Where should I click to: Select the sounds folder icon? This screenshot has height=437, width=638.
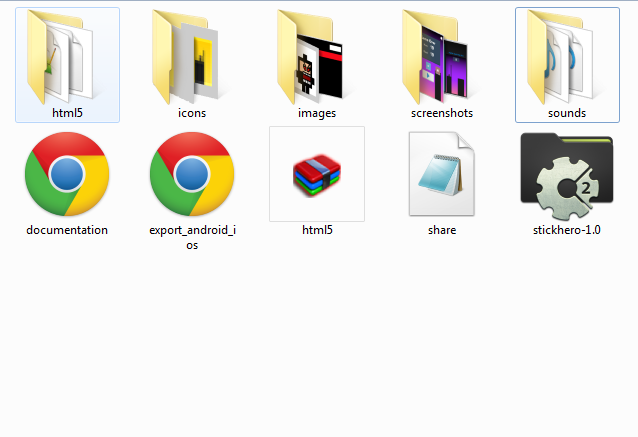click(x=560, y=57)
